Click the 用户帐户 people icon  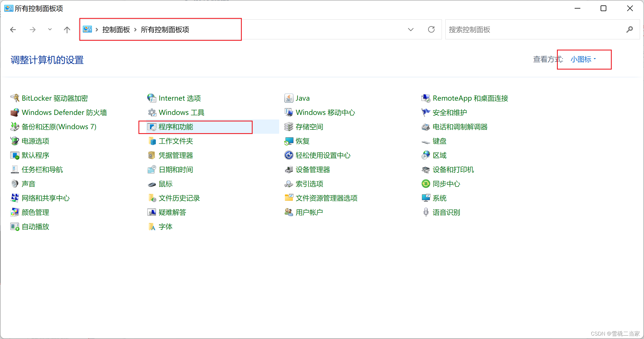289,212
